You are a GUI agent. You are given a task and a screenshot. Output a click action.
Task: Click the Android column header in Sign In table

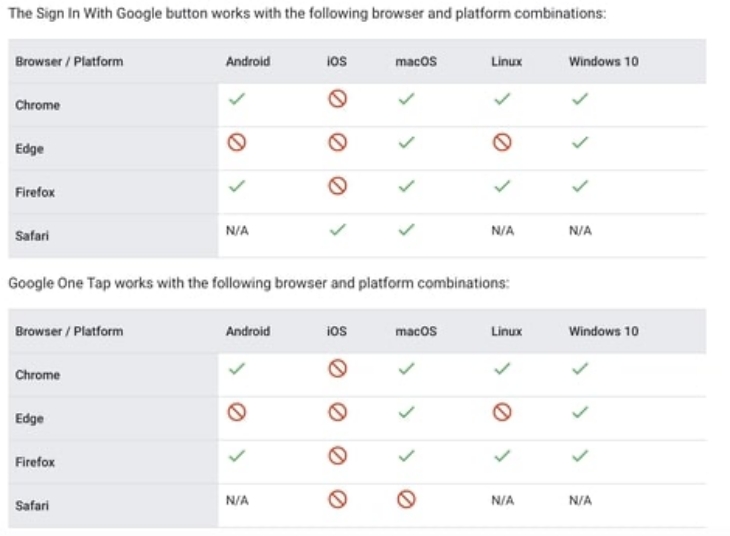pos(247,61)
